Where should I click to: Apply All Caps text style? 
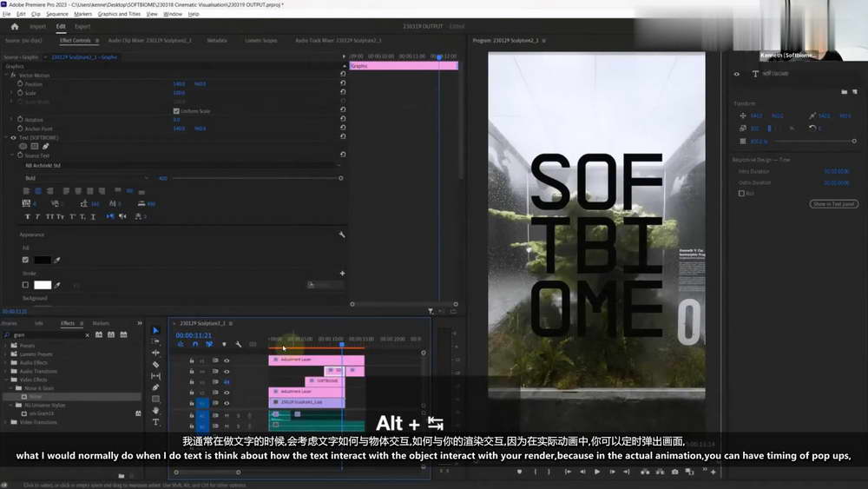coord(49,216)
